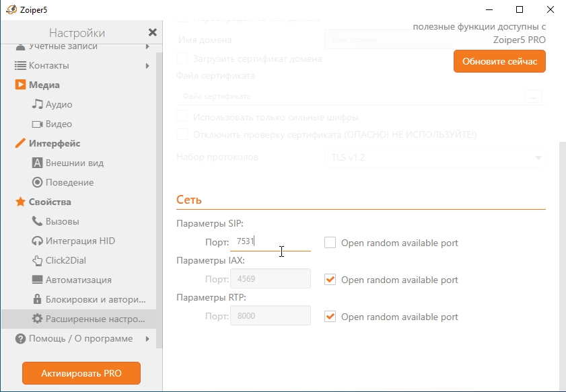Image resolution: width=566 pixels, height=392 pixels.
Task: Open Video settings camera icon
Action: pyautogui.click(x=37, y=124)
